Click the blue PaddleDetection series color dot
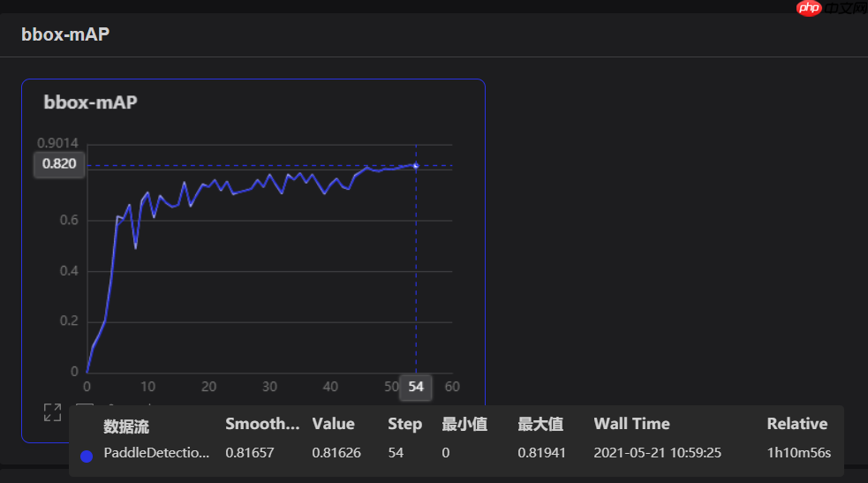The width and height of the screenshot is (868, 483). click(x=87, y=457)
